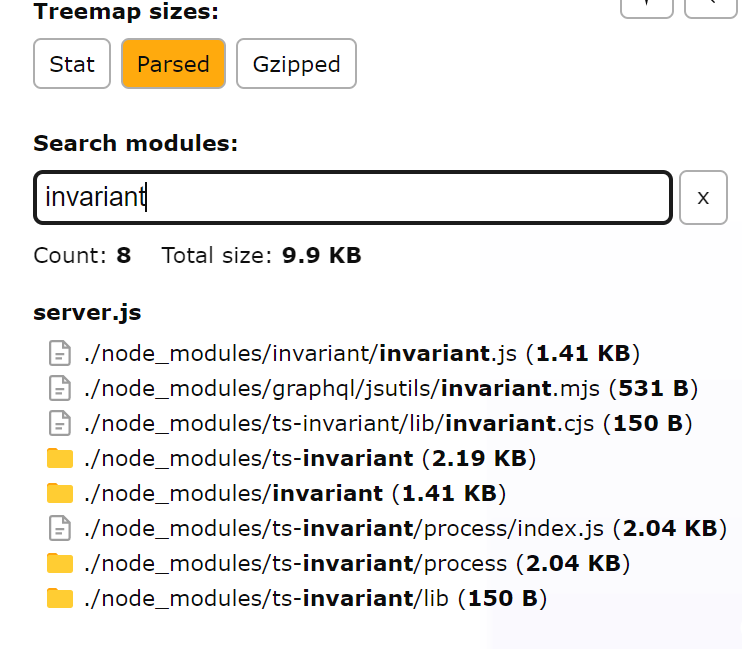This screenshot has width=742, height=649.
Task: Click folder icon for invariant 1.41 KB
Action: point(61,494)
